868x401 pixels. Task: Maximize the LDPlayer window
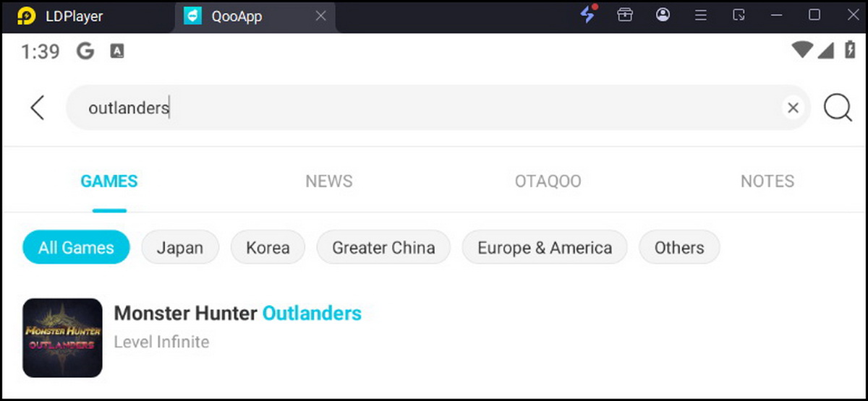click(x=814, y=15)
